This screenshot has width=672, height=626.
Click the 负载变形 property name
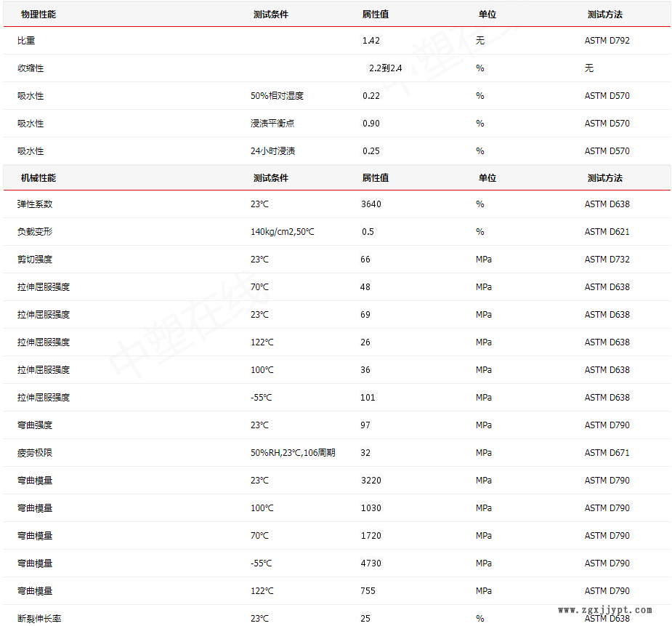tap(35, 232)
